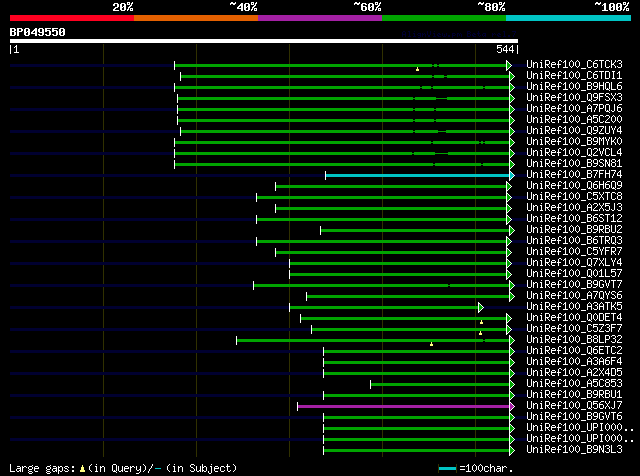Click the UniRef100_Q56XJ7 label
The image size is (640, 476).
coord(574,406)
